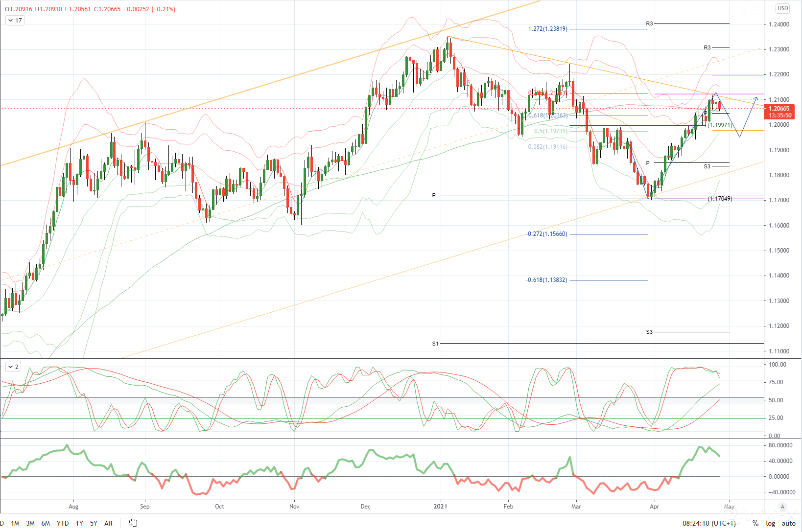Screen dimensions: 802x532
Task: Show the 1Y time range
Action: [79, 523]
